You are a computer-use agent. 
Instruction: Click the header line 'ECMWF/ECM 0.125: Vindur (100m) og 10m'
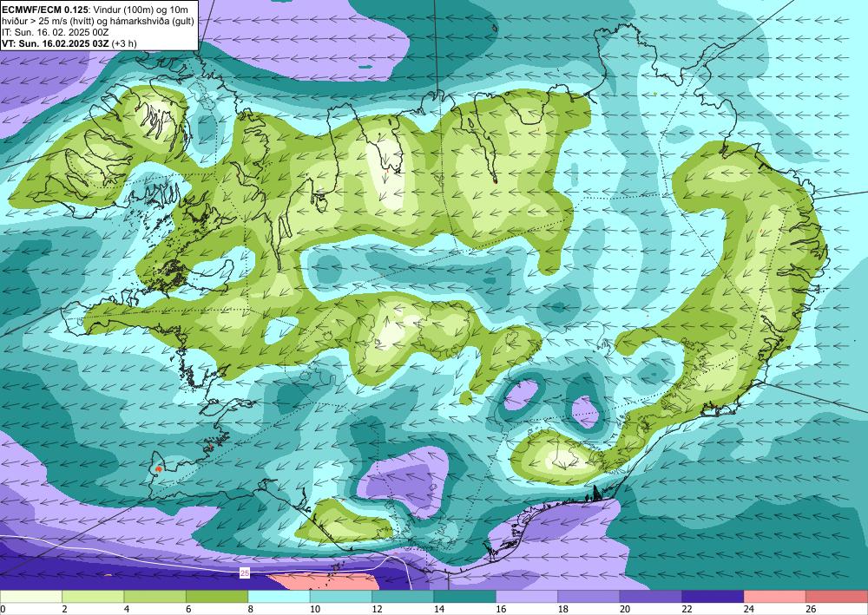(95, 9)
